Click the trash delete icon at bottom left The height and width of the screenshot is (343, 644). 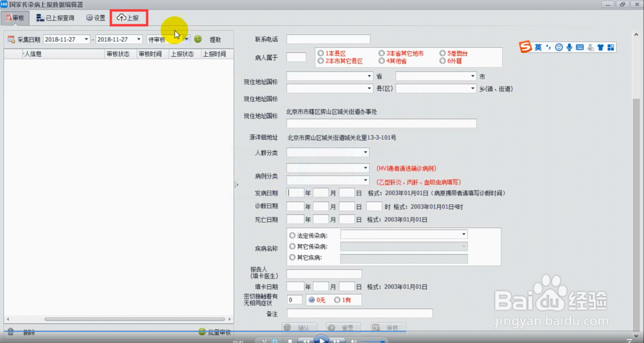11,332
